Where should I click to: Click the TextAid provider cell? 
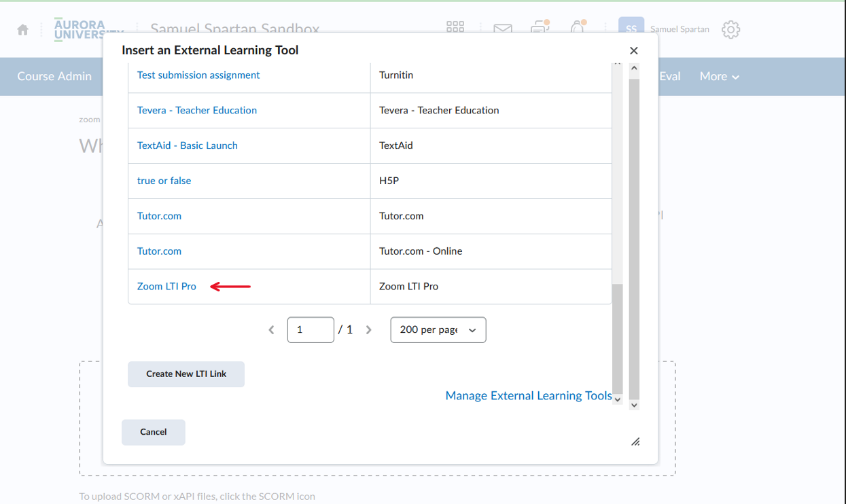[491, 145]
